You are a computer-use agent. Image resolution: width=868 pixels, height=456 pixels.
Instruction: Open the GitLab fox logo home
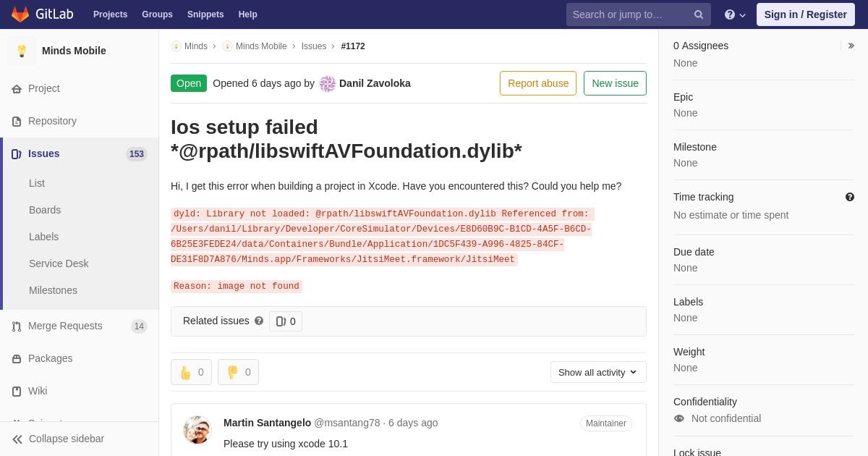[x=20, y=14]
